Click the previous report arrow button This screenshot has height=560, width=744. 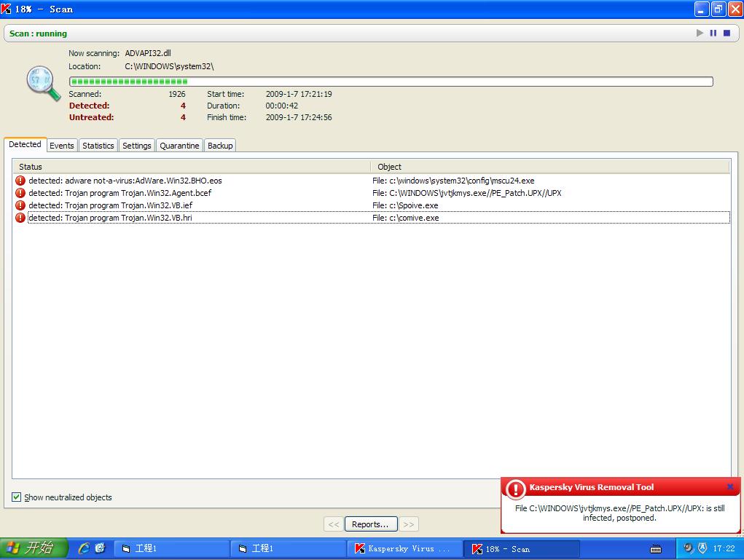click(x=334, y=524)
